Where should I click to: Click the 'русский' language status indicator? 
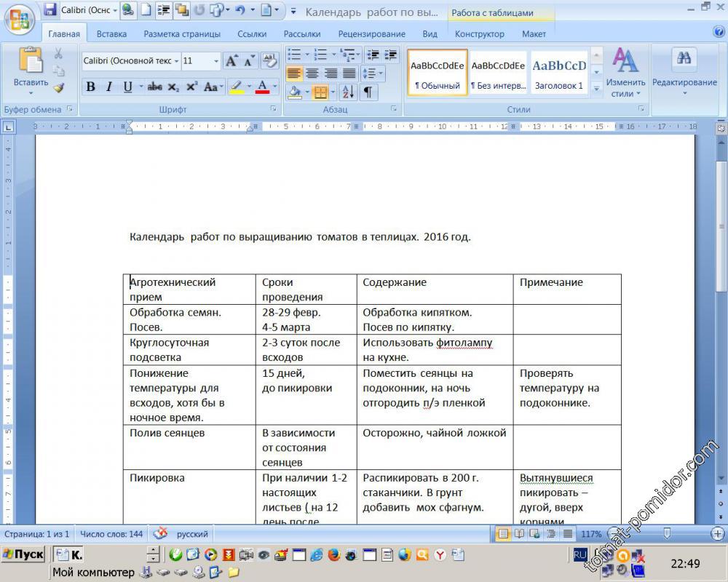[x=192, y=534]
